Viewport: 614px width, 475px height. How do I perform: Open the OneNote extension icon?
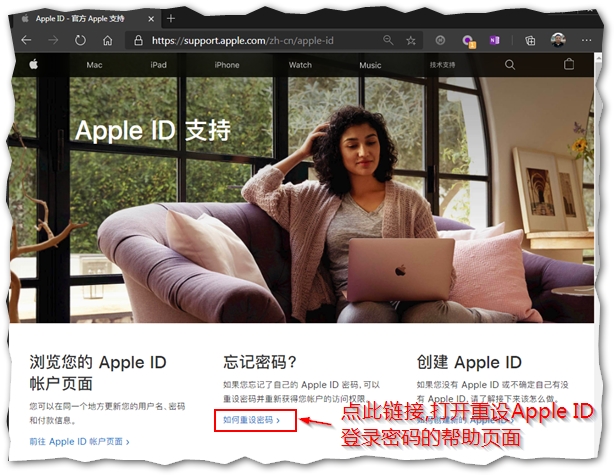495,41
